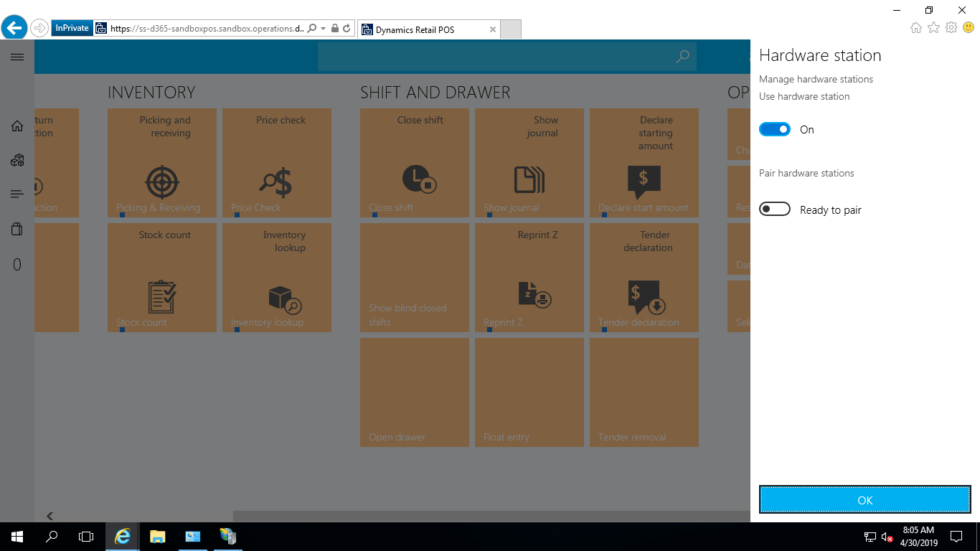Open the Windows Start menu
This screenshot has height=551, width=980.
click(x=17, y=537)
